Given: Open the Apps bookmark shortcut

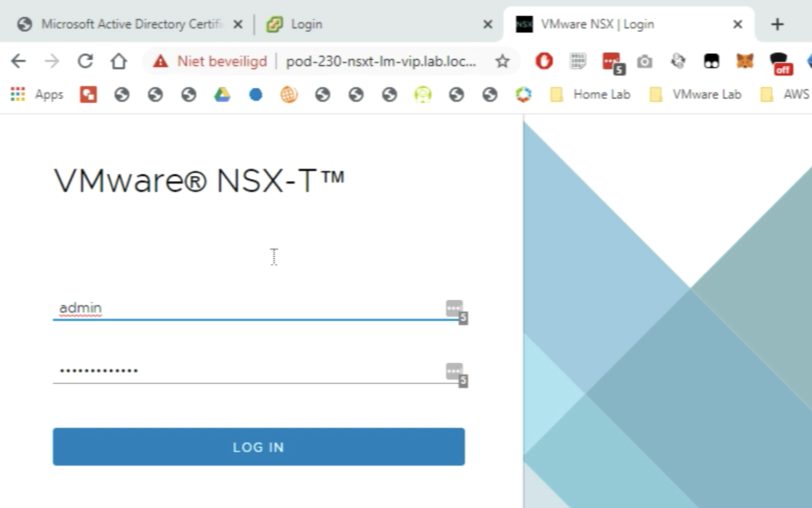Looking at the screenshot, I should (x=37, y=95).
